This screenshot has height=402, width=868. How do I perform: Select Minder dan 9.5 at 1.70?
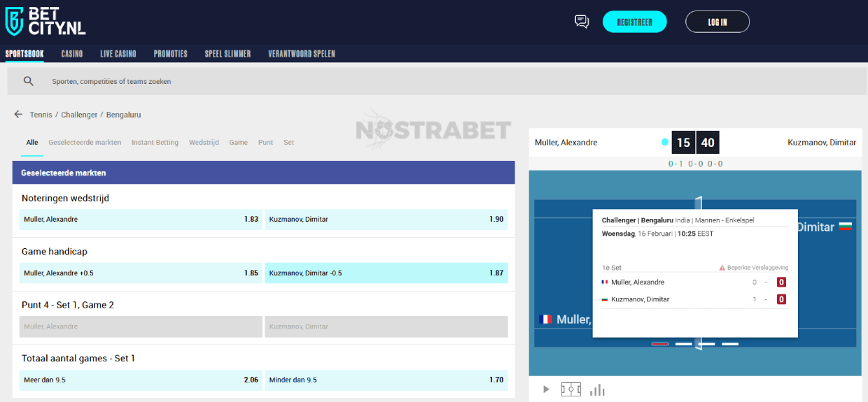[386, 380]
